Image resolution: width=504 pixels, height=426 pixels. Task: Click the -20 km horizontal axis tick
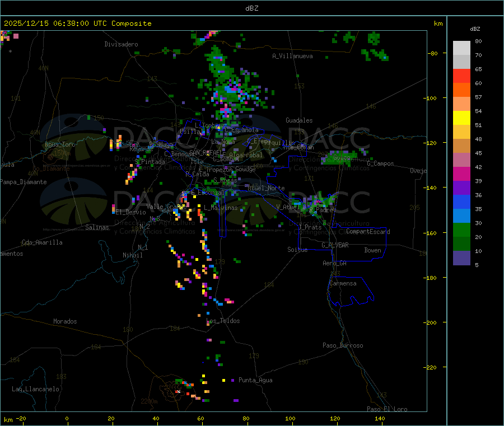[21, 418]
